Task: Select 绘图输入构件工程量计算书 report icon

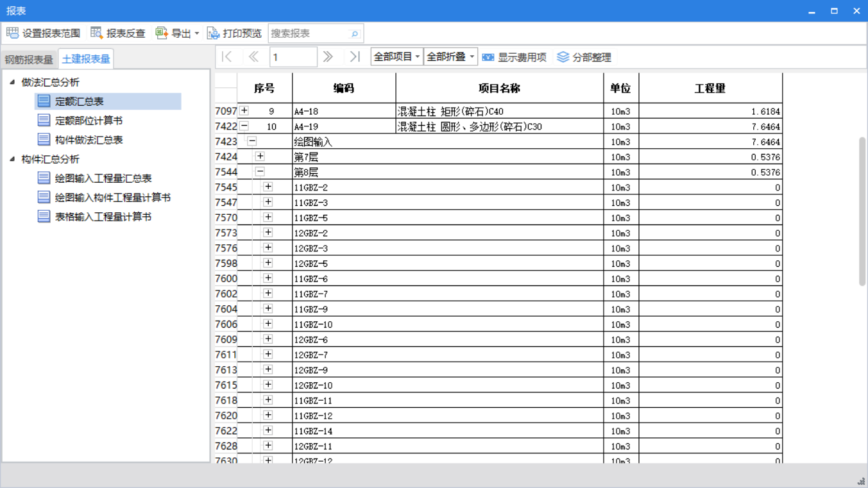Action: [44, 197]
